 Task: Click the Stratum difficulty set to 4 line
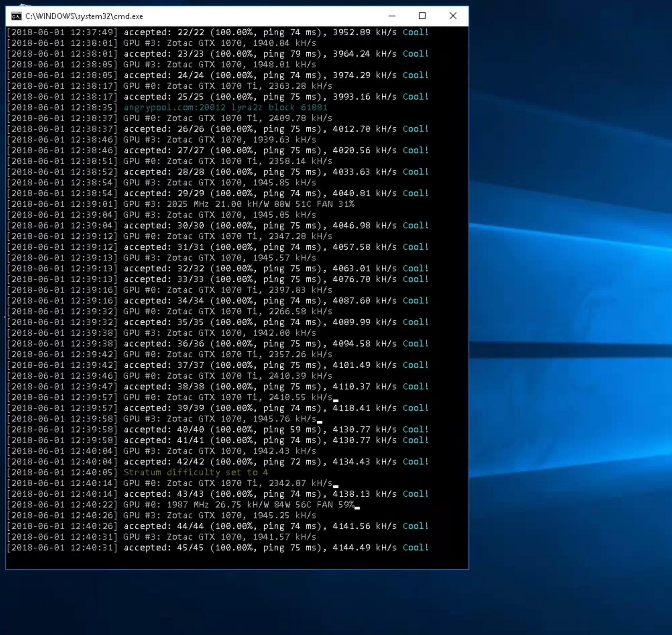[138, 472]
